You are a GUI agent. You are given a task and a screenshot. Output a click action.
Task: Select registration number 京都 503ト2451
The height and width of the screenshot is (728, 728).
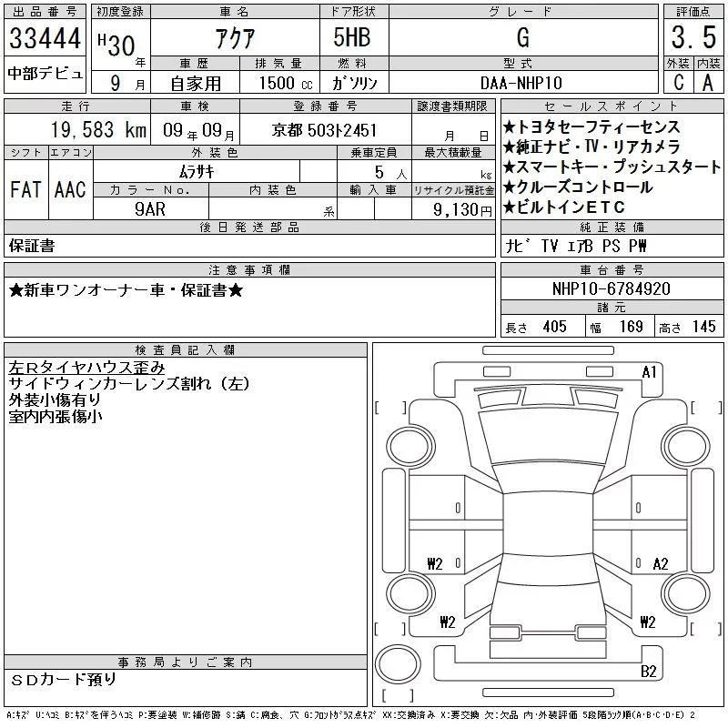[x=324, y=130]
